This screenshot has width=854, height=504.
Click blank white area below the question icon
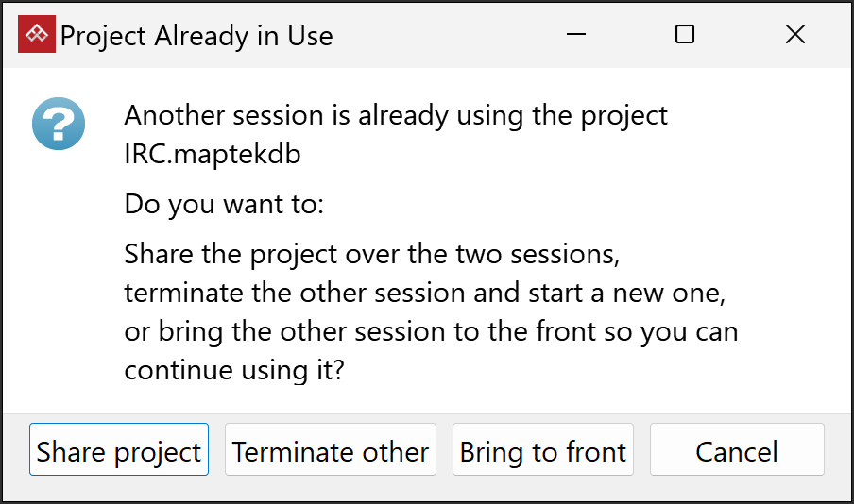pyautogui.click(x=59, y=283)
